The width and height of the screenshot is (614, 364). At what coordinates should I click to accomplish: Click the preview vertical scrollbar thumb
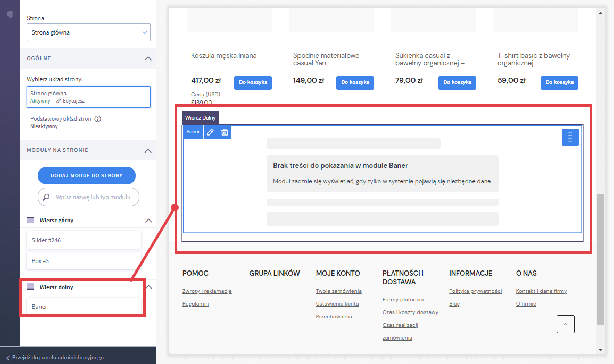[x=600, y=258]
